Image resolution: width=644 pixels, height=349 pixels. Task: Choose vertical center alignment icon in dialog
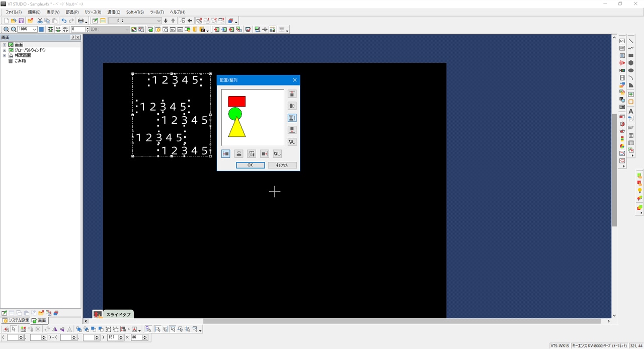[x=292, y=106]
